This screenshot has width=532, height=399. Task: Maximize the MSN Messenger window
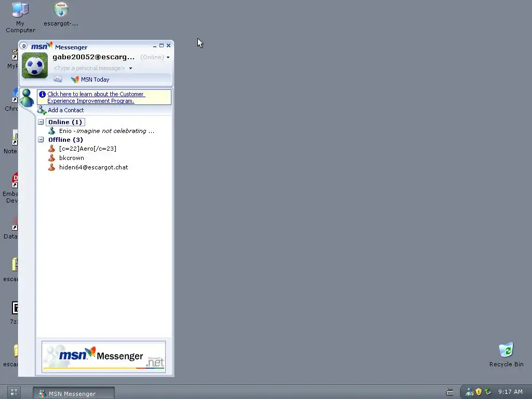(162, 46)
